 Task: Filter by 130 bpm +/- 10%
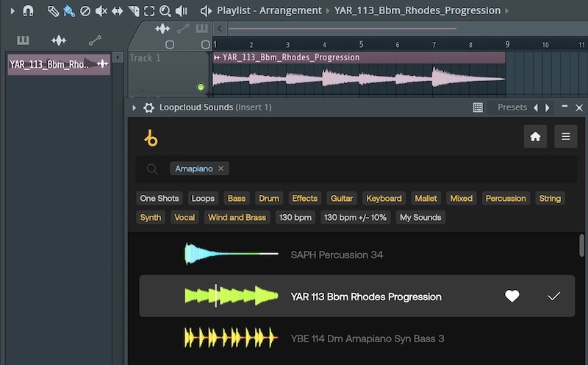point(355,217)
